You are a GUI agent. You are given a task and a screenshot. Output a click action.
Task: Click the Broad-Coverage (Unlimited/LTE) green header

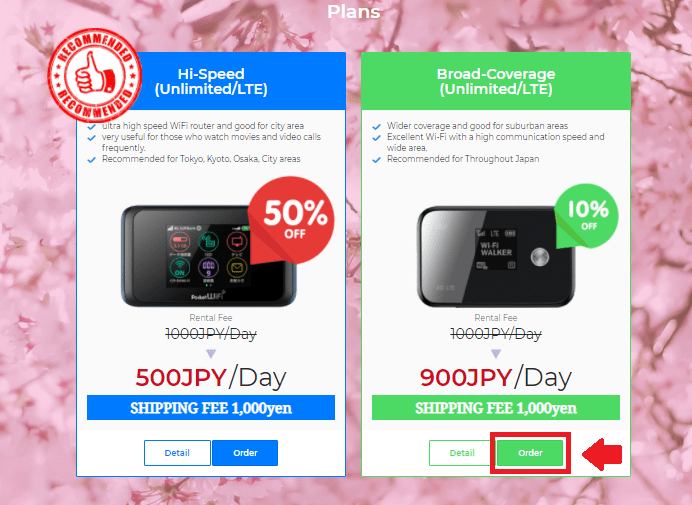496,81
